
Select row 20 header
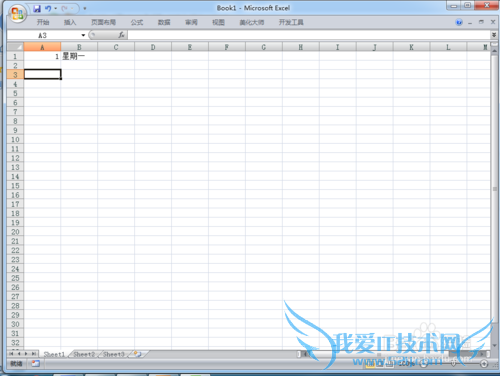tap(15, 232)
